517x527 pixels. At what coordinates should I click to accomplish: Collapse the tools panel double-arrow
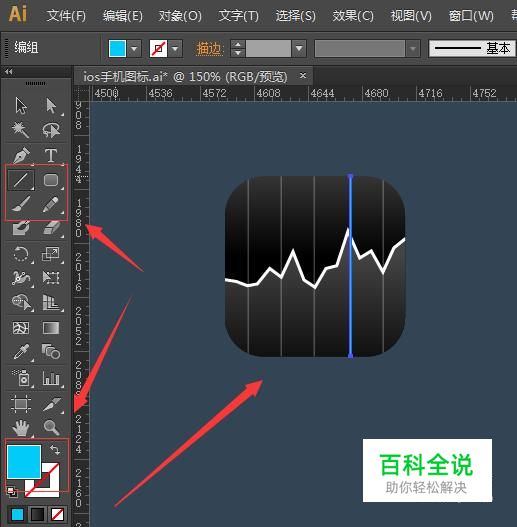(x=9, y=72)
